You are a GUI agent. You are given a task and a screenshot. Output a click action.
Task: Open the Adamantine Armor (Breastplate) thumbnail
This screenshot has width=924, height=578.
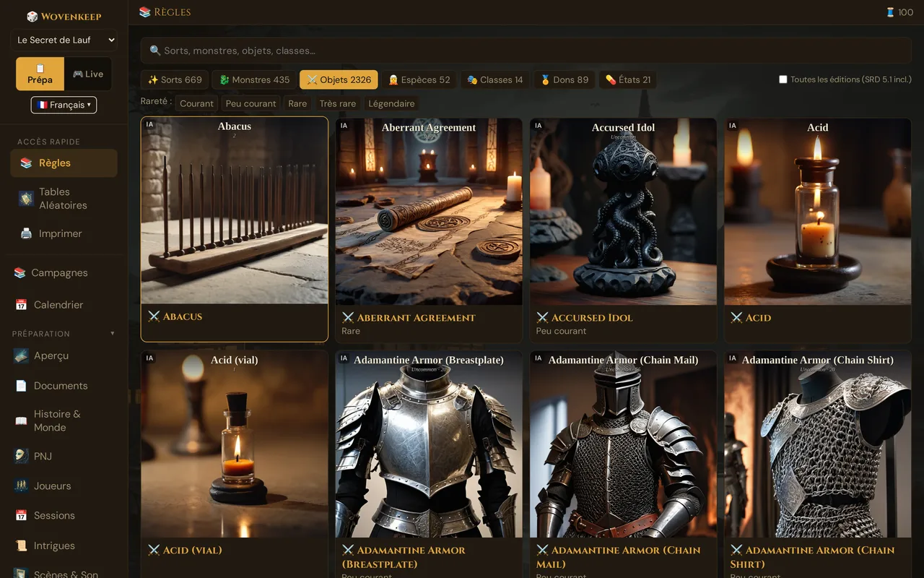click(x=429, y=444)
